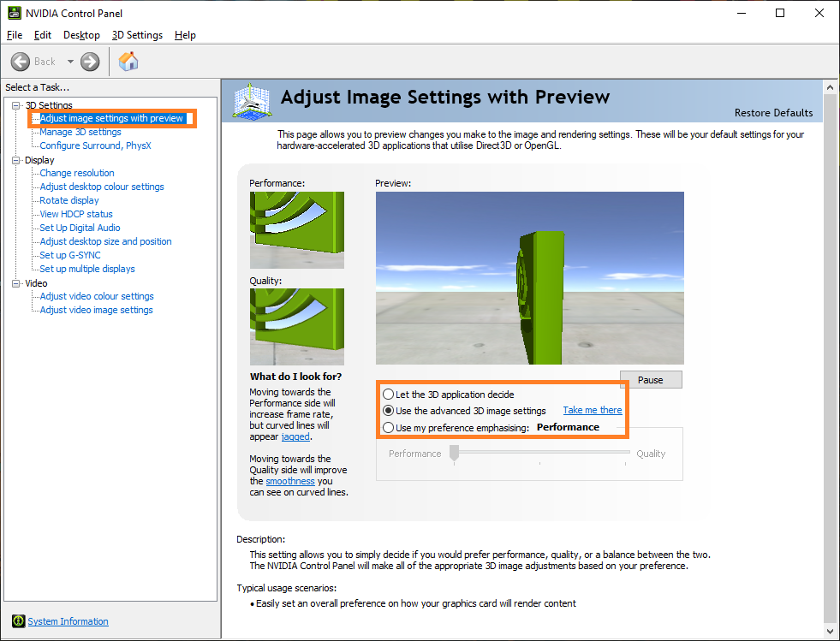Click the scrollbar down arrow
The height and width of the screenshot is (641, 840).
click(x=831, y=631)
